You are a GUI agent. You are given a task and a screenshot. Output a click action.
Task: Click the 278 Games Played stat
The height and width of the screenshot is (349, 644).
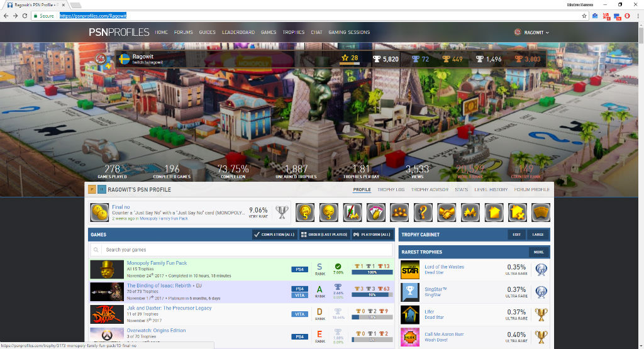(112, 171)
